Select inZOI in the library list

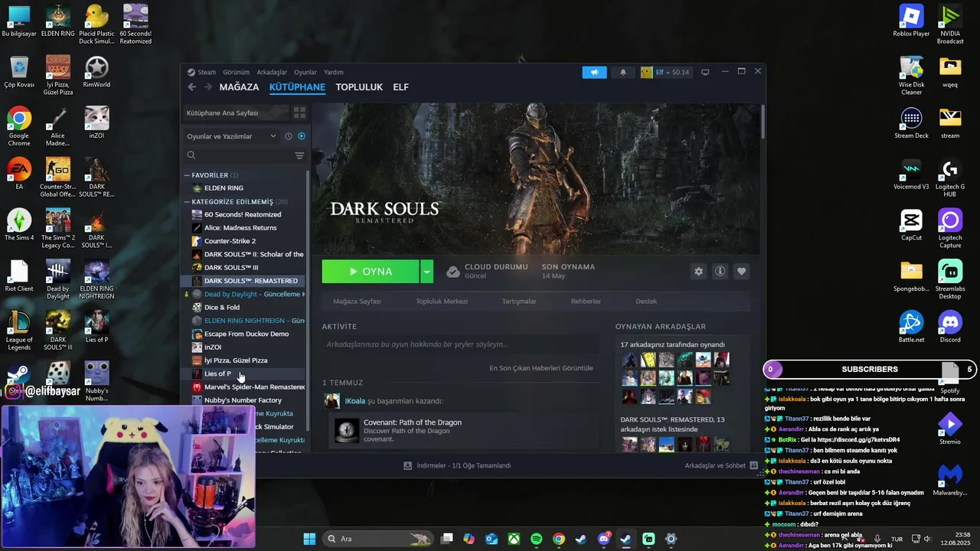[243, 347]
